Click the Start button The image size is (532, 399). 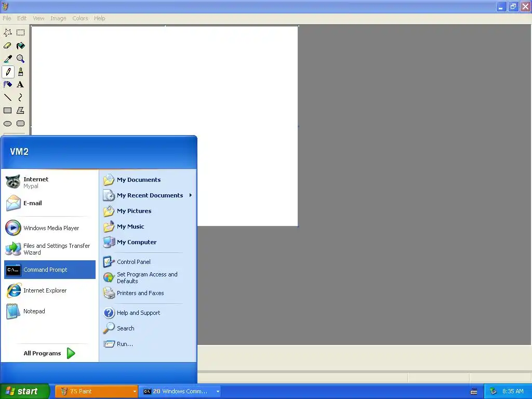coord(24,392)
